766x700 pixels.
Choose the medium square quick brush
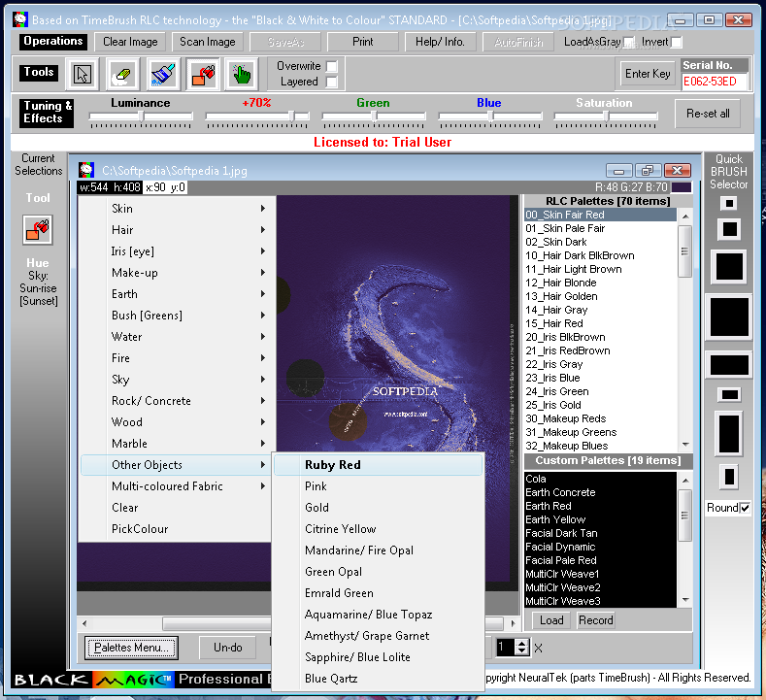coord(729,267)
